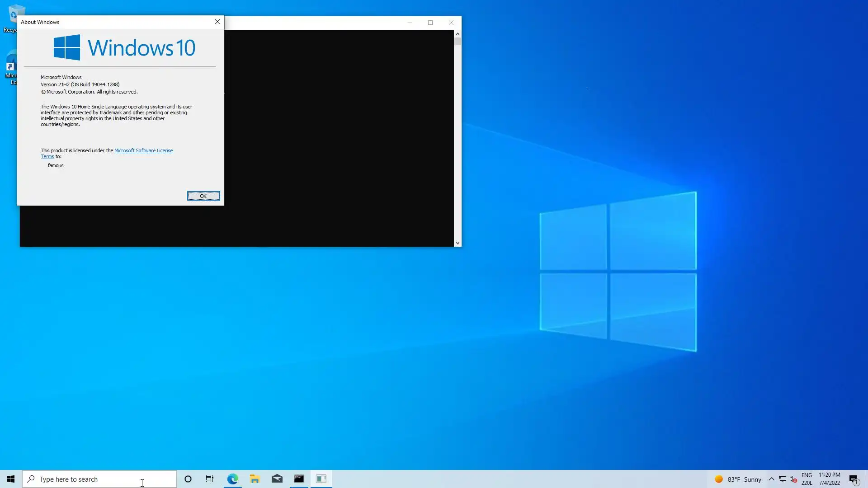Click OK in About Windows dialog
868x488 pixels.
tap(203, 196)
